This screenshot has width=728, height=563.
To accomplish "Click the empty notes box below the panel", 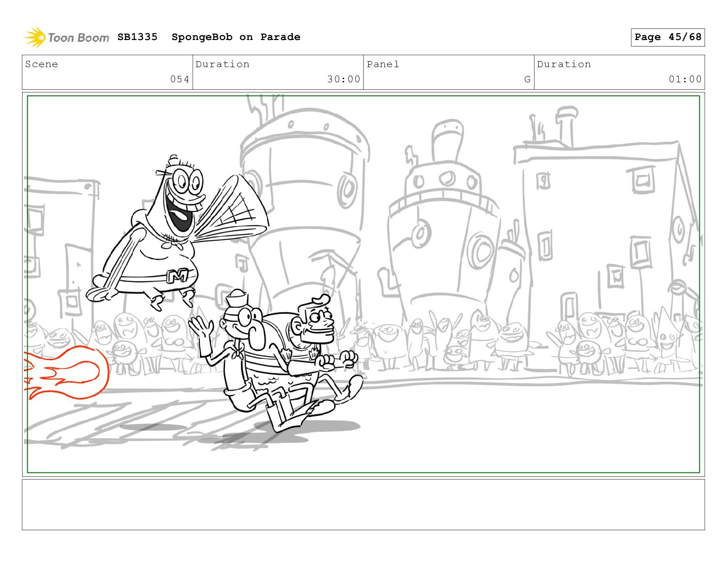I will click(363, 505).
